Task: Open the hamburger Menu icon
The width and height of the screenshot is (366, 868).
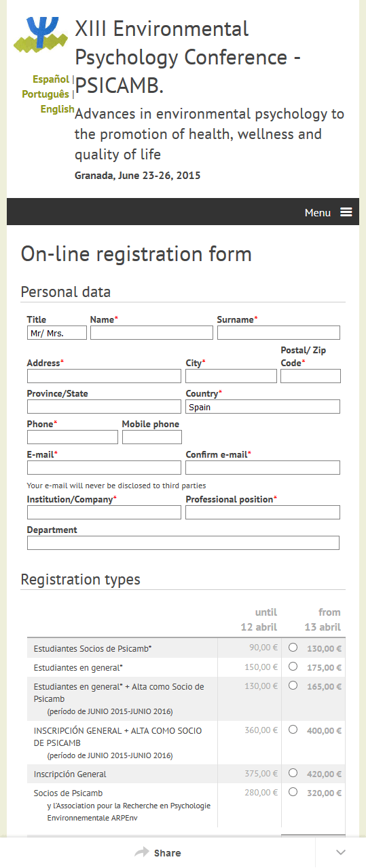Action: pyautogui.click(x=346, y=212)
